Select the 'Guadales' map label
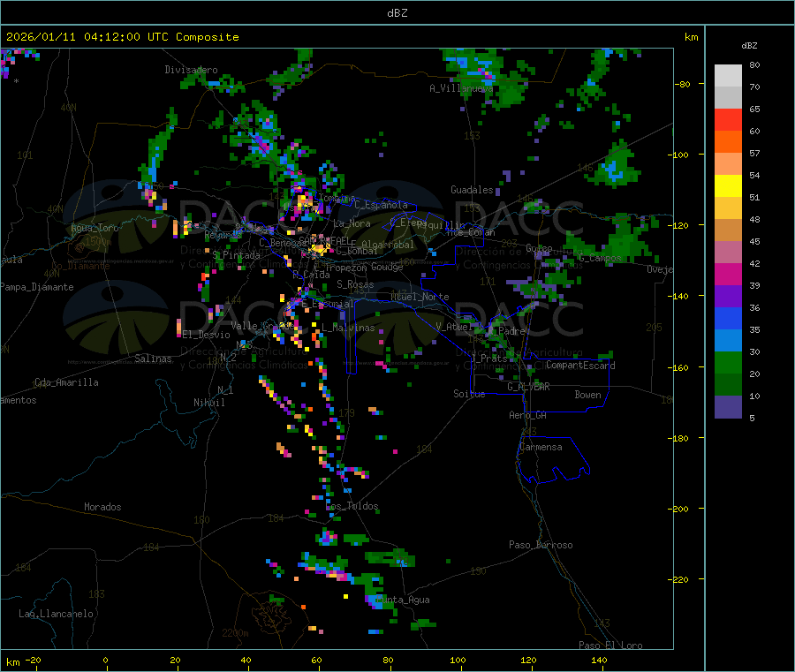Viewport: 795px width, 672px height. click(x=472, y=190)
